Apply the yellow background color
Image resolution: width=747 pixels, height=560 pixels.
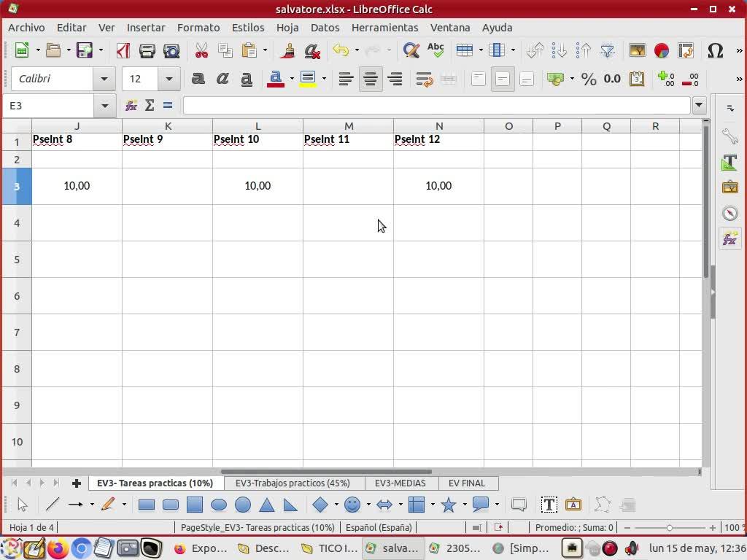(x=308, y=79)
